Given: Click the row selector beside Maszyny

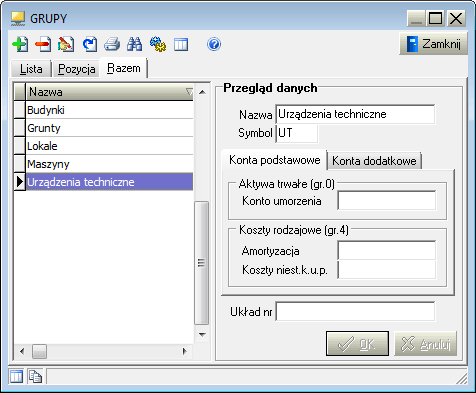Looking at the screenshot, I should (x=20, y=164).
